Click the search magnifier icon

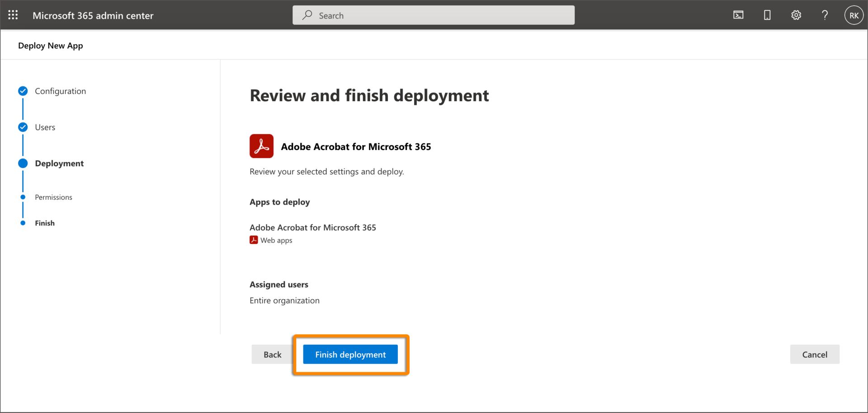click(x=307, y=15)
